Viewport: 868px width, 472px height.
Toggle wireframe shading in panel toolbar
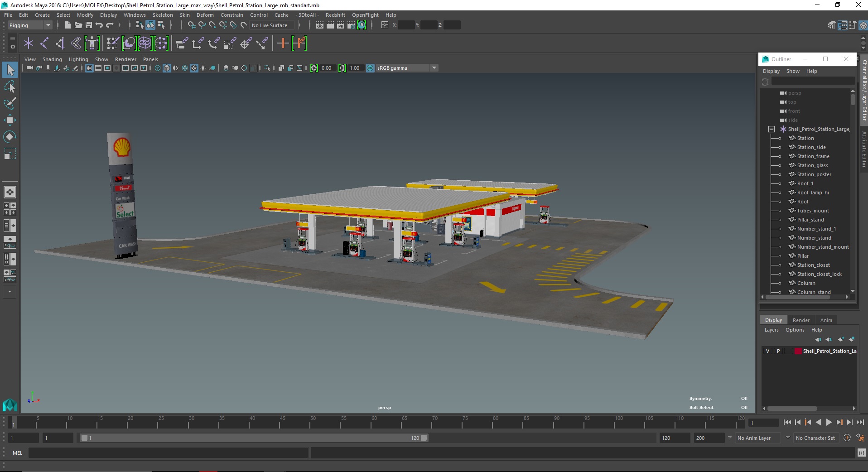point(158,68)
